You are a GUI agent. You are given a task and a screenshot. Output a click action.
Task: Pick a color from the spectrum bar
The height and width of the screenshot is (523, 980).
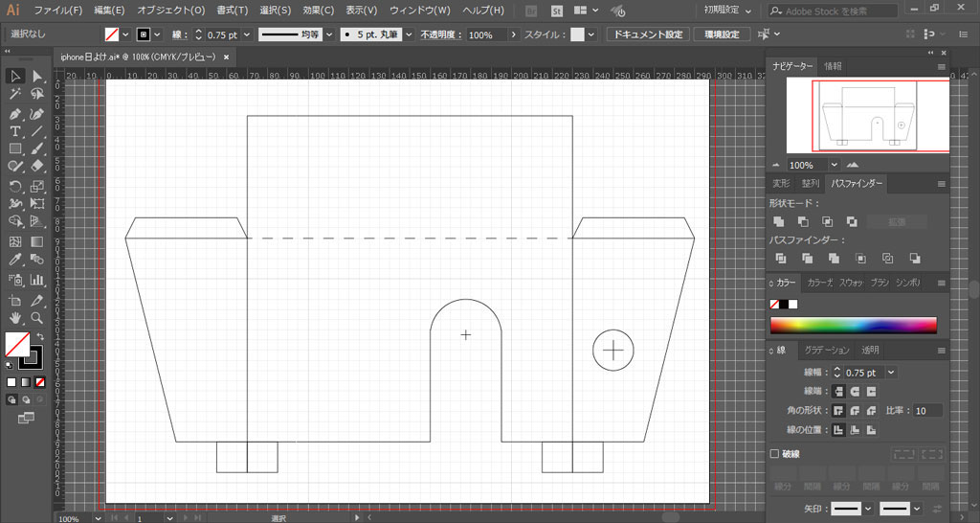854,325
